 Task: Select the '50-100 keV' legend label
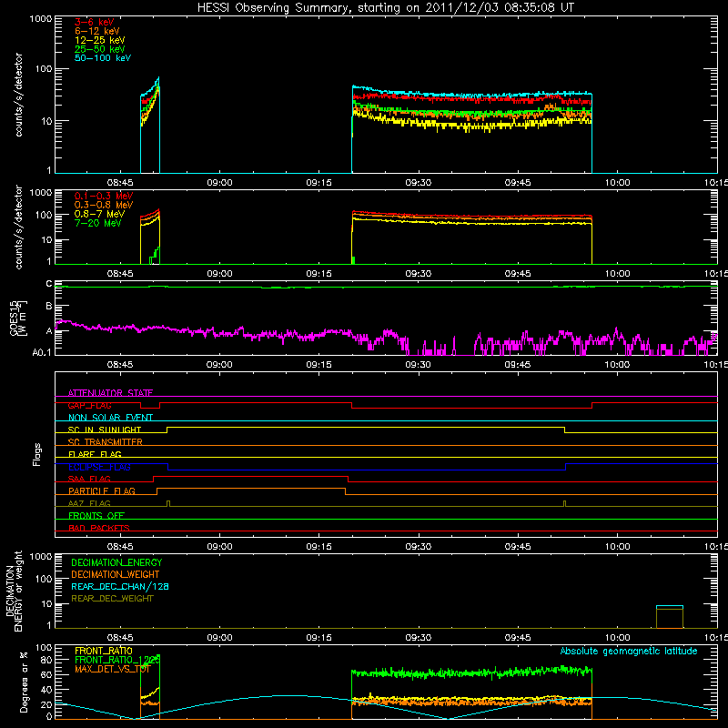[x=103, y=58]
